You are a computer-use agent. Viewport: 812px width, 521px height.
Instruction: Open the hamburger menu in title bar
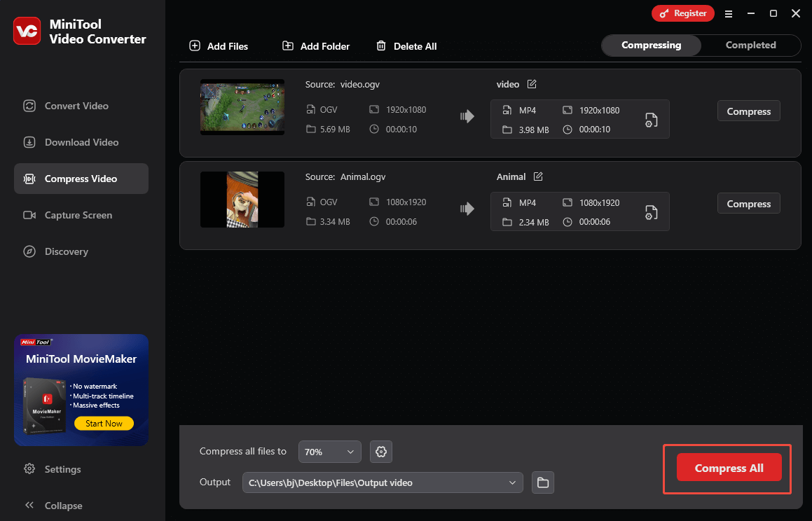click(x=729, y=13)
